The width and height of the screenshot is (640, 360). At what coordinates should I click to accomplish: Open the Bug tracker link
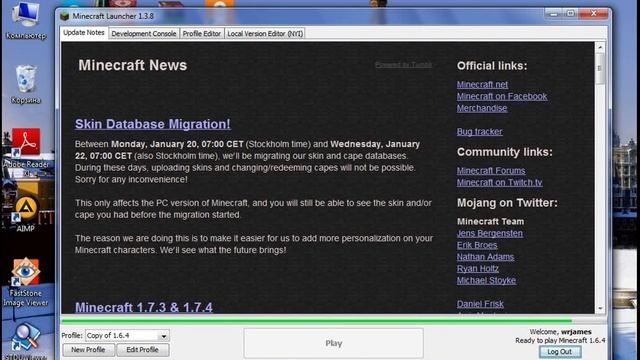[479, 131]
